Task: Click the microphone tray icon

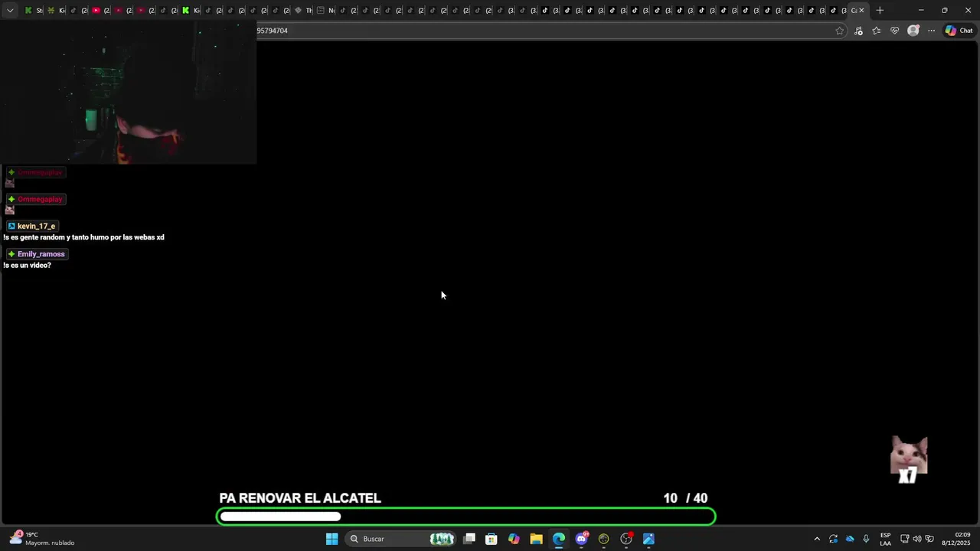Action: coord(866,539)
